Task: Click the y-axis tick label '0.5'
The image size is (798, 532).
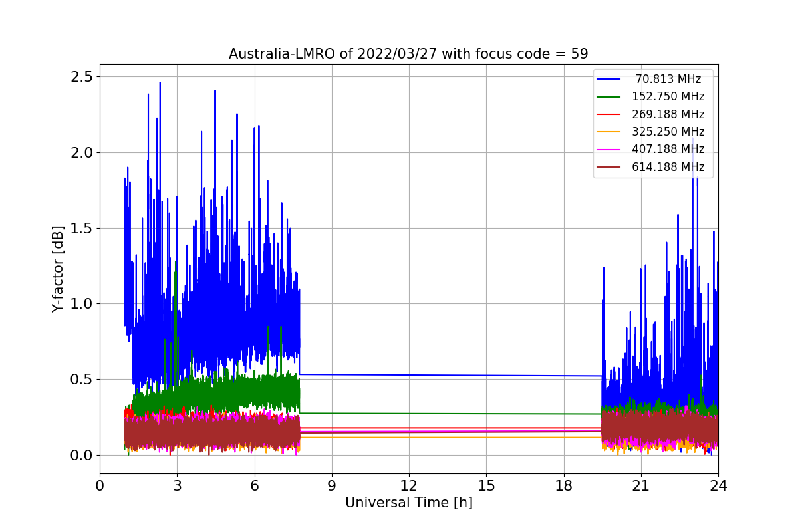Action: (x=80, y=380)
